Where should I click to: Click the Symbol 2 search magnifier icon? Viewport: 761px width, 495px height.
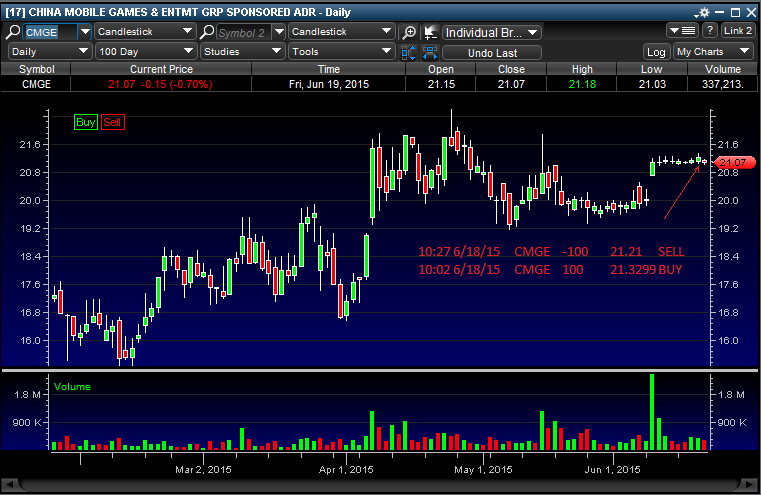[x=207, y=32]
